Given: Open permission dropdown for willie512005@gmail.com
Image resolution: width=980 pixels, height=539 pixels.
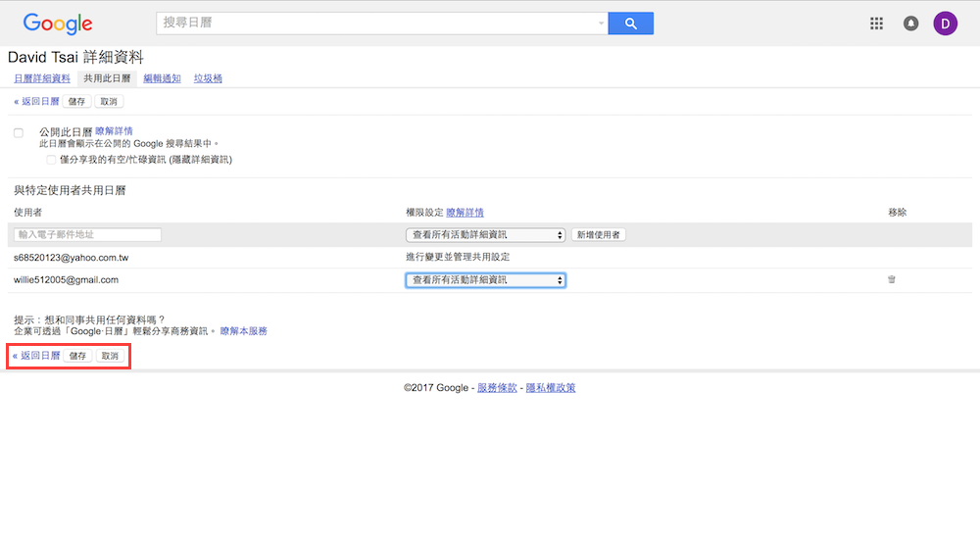Looking at the screenshot, I should (485, 280).
